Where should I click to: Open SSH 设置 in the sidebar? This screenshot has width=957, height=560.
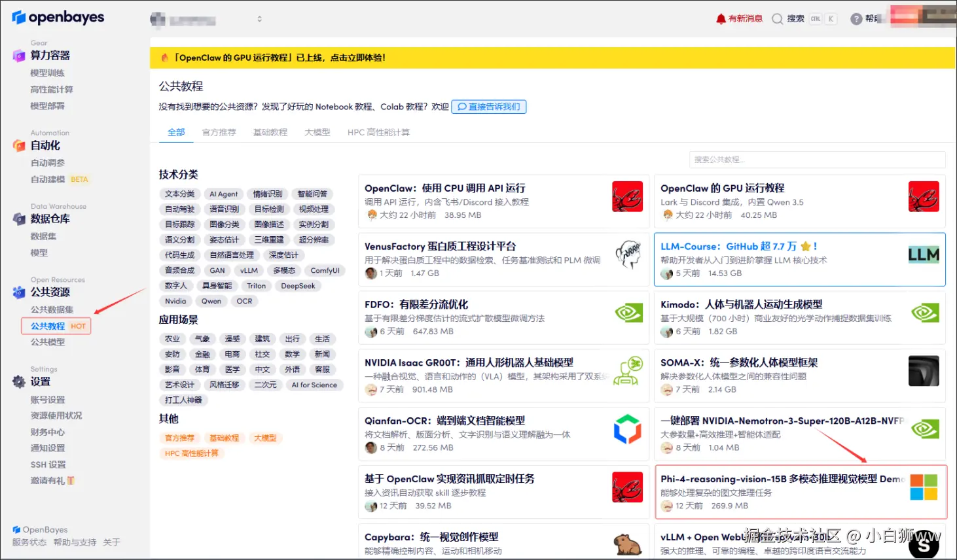[x=48, y=465]
